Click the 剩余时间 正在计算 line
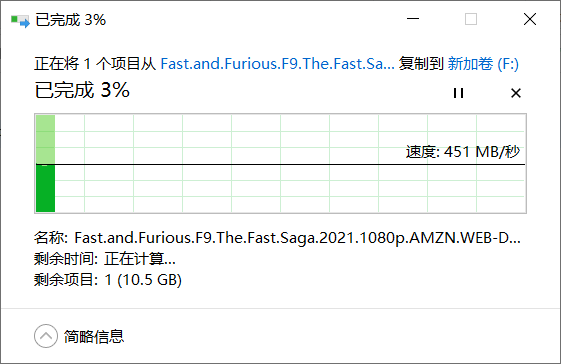 105,258
